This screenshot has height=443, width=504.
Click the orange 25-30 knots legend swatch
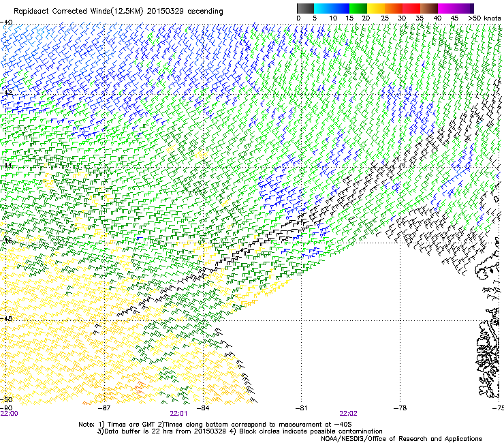tap(394, 8)
